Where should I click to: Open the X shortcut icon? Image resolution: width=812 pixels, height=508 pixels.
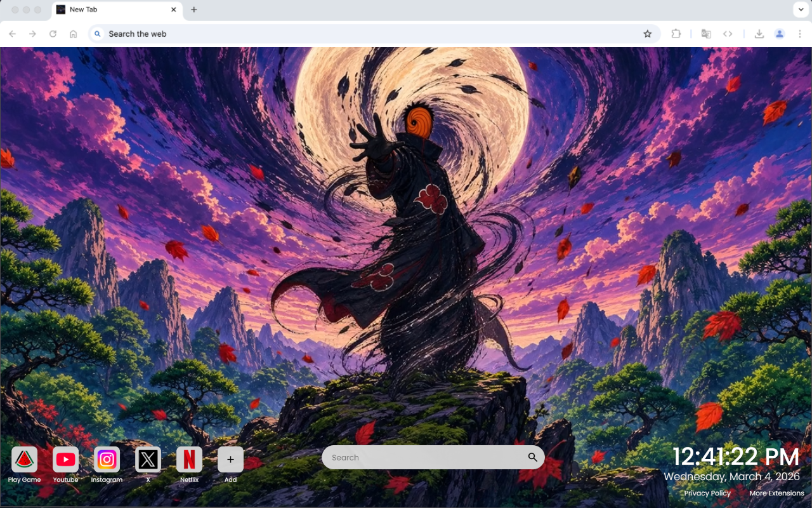click(148, 460)
